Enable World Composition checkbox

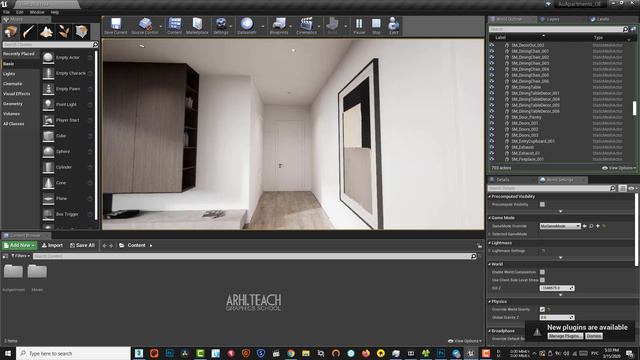[542, 272]
